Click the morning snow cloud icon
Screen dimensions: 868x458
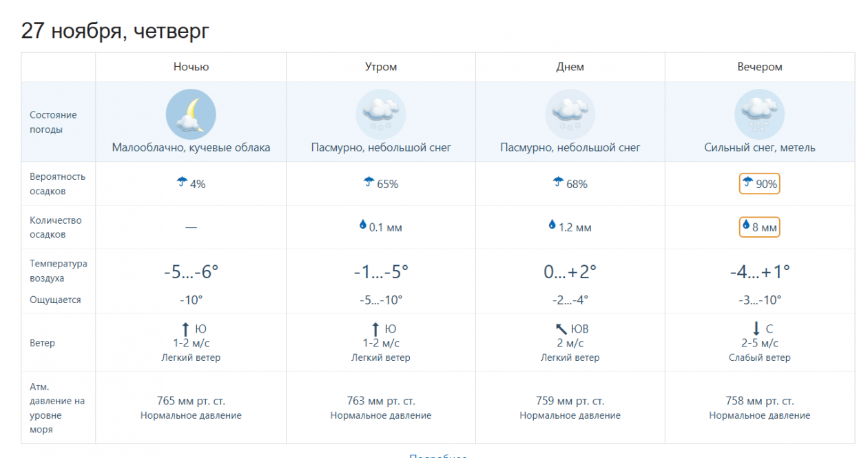380,114
